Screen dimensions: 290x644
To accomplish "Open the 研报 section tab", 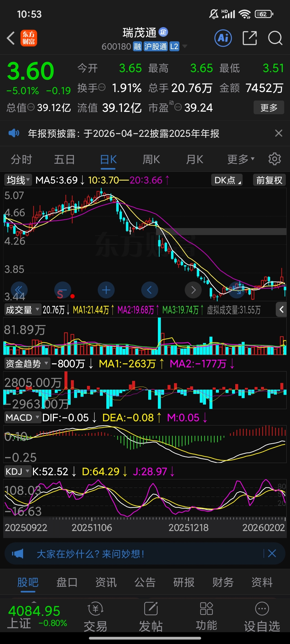I will pos(184,582).
